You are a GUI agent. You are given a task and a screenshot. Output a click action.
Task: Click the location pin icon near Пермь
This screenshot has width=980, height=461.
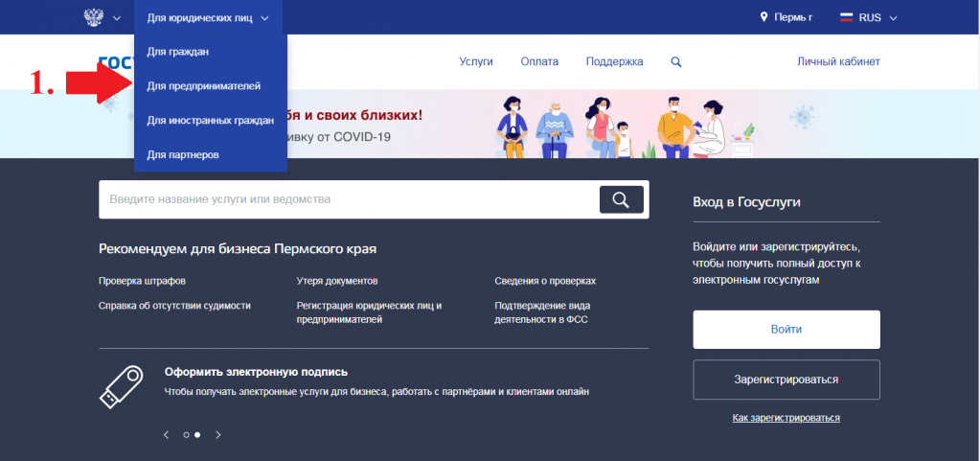763,17
